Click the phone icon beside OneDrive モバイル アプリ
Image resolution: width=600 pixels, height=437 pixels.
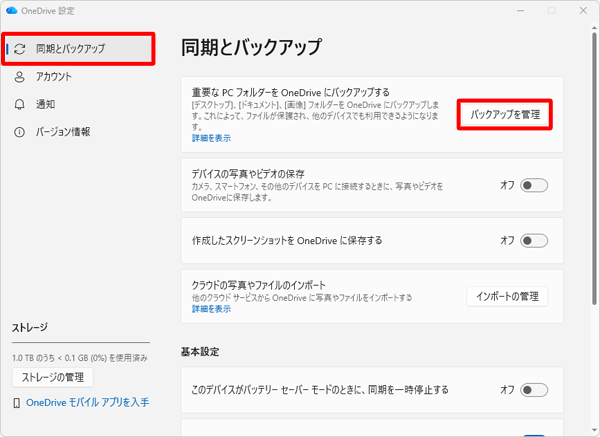(16, 403)
